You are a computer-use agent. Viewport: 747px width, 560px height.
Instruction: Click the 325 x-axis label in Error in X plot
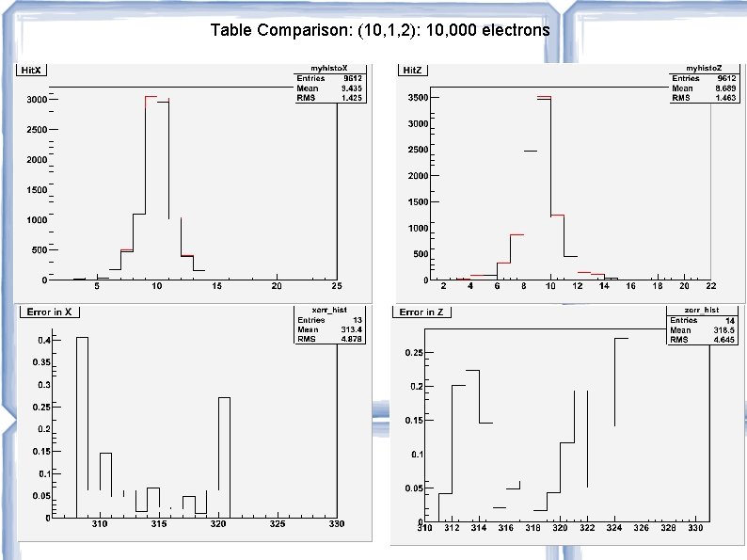tap(278, 524)
